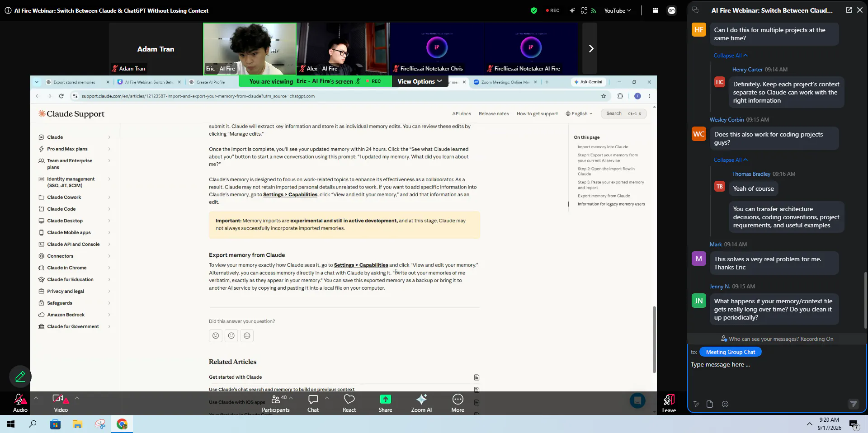
Task: Open the Create AI Profile browser tab
Action: pos(211,82)
